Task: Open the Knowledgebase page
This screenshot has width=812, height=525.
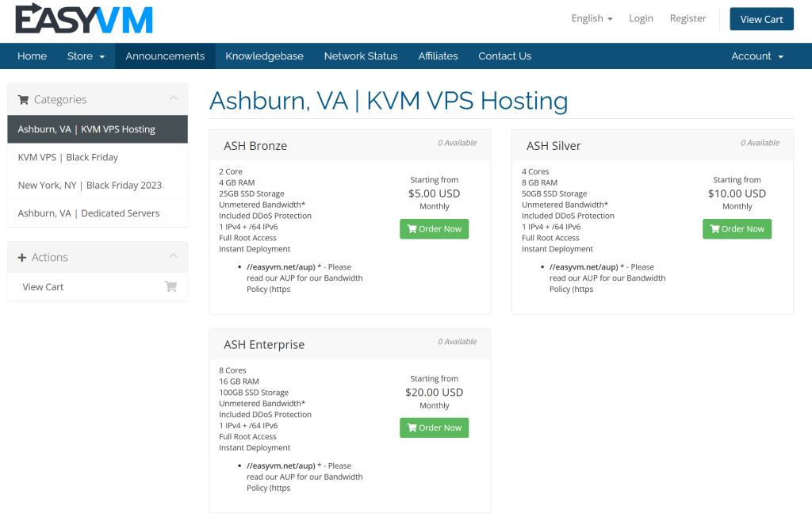Action: click(264, 56)
